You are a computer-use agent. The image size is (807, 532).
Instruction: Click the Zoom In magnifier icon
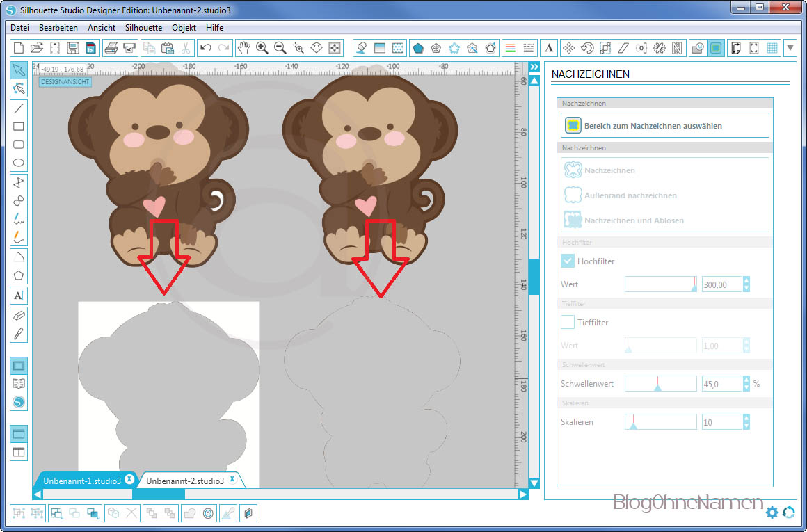262,48
